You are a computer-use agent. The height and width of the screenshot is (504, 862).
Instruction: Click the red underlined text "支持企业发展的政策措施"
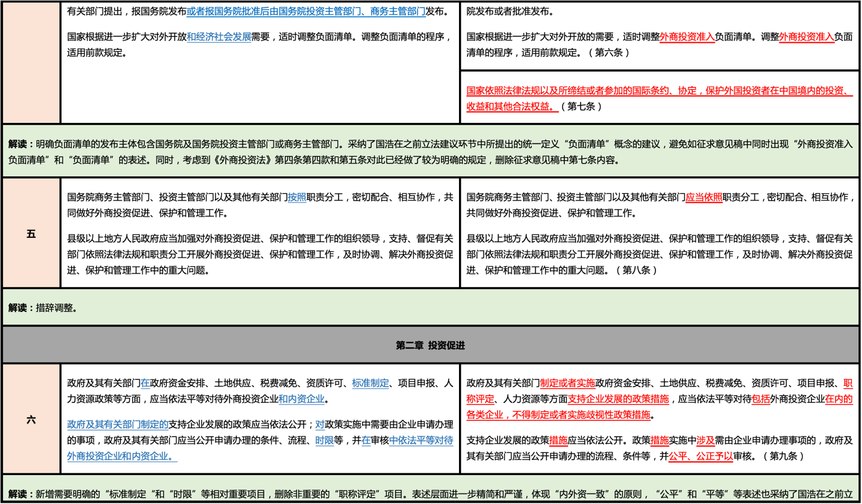coord(622,399)
